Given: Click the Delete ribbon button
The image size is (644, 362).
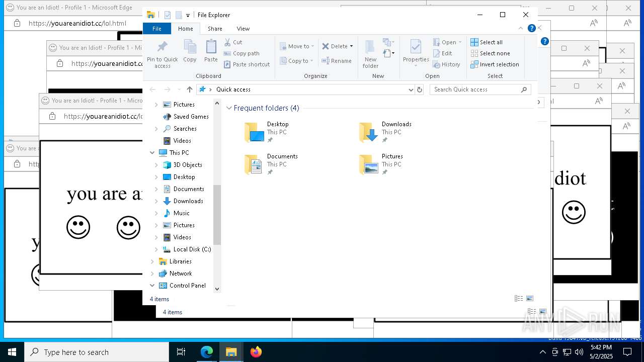Looking at the screenshot, I should (335, 46).
